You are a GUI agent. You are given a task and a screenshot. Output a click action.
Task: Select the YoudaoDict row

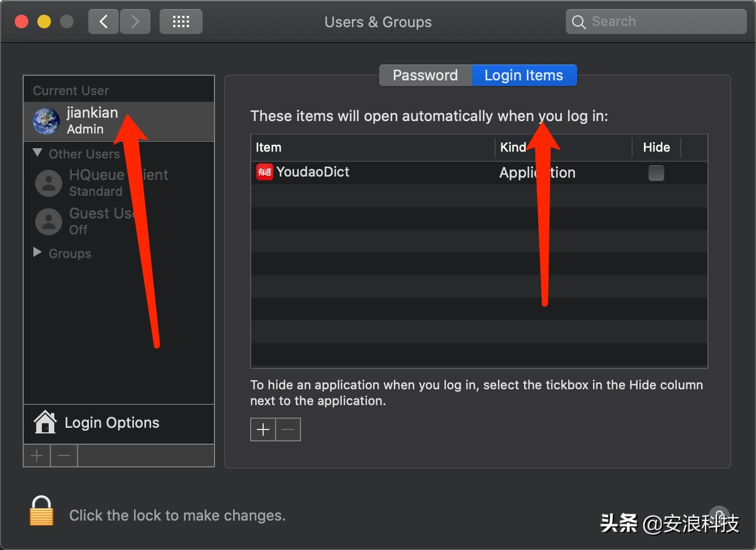click(x=396, y=173)
